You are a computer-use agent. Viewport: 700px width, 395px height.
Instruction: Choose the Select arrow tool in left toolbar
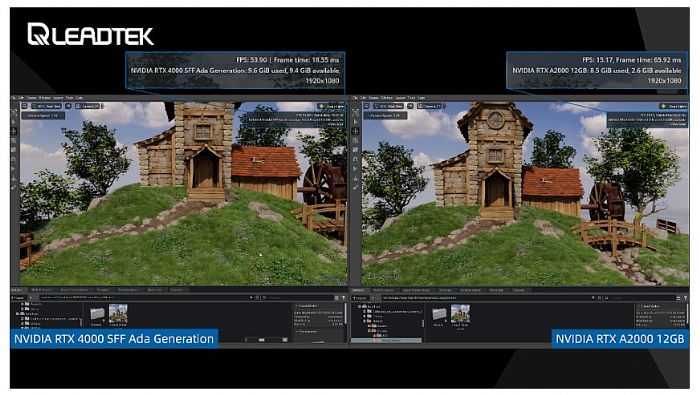14,121
